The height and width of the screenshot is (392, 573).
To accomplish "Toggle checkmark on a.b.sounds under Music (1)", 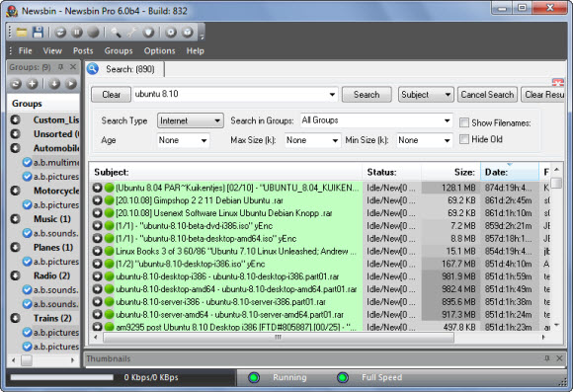I will tap(27, 233).
